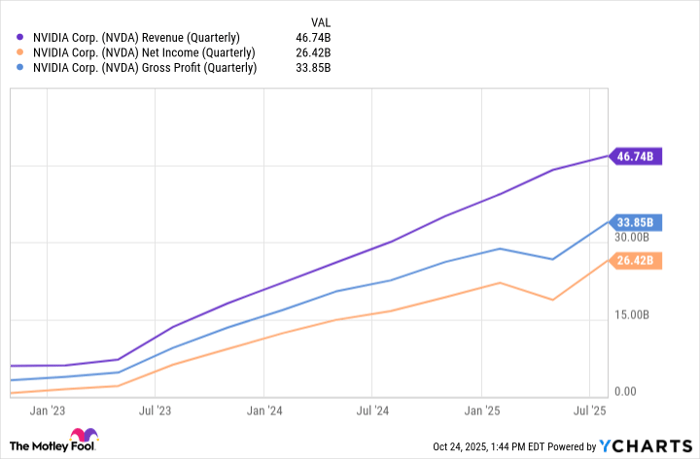Click the jester hat icon

click(x=84, y=435)
